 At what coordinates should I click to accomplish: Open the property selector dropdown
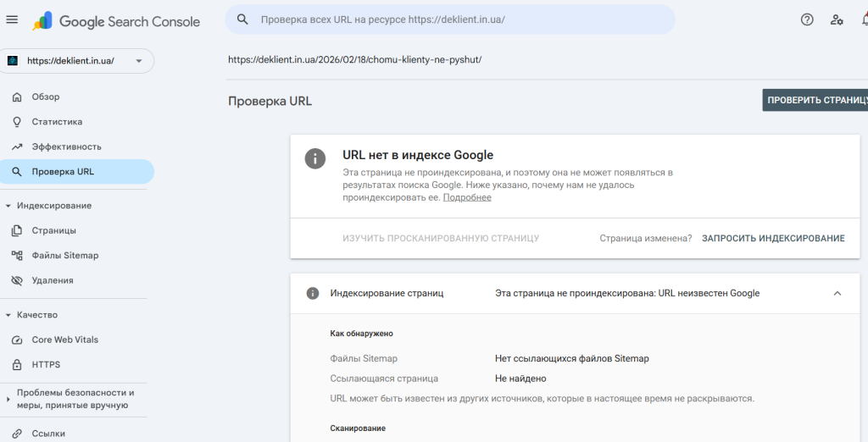pos(77,61)
